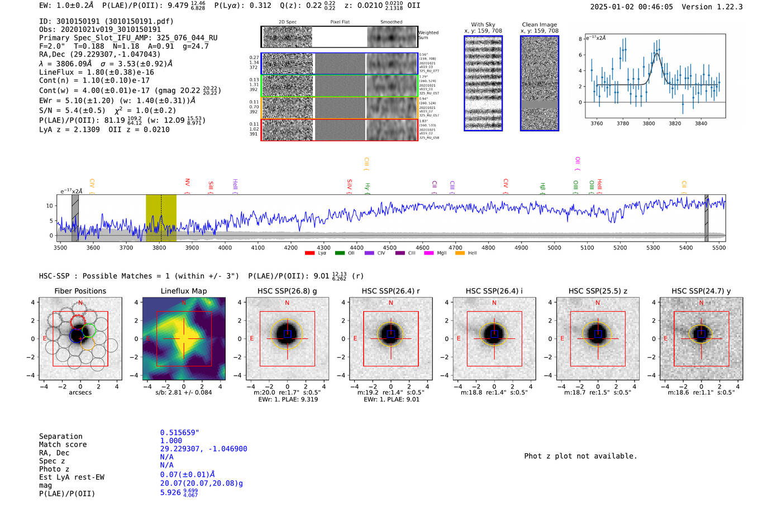Screen dimensions: 782x532
Task: Click the magenta MgII legend swatch
Action: [x=428, y=253]
